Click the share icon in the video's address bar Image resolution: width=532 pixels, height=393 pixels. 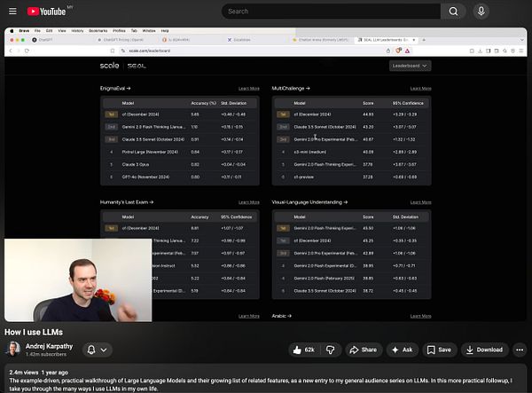click(x=388, y=51)
